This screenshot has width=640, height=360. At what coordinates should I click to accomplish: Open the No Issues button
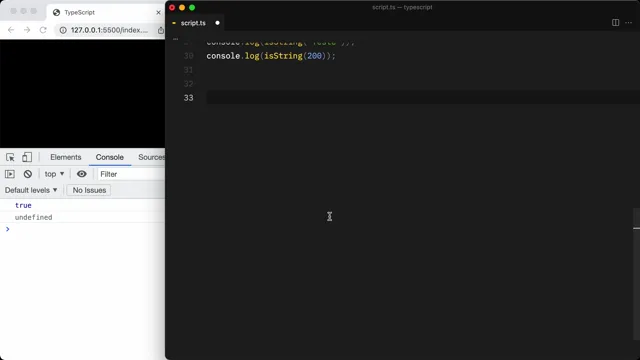click(x=89, y=190)
